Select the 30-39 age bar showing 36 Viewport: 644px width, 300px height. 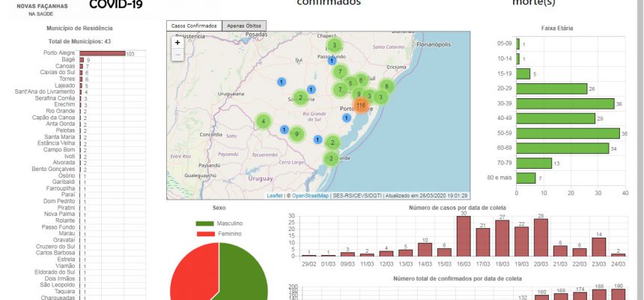[565, 103]
